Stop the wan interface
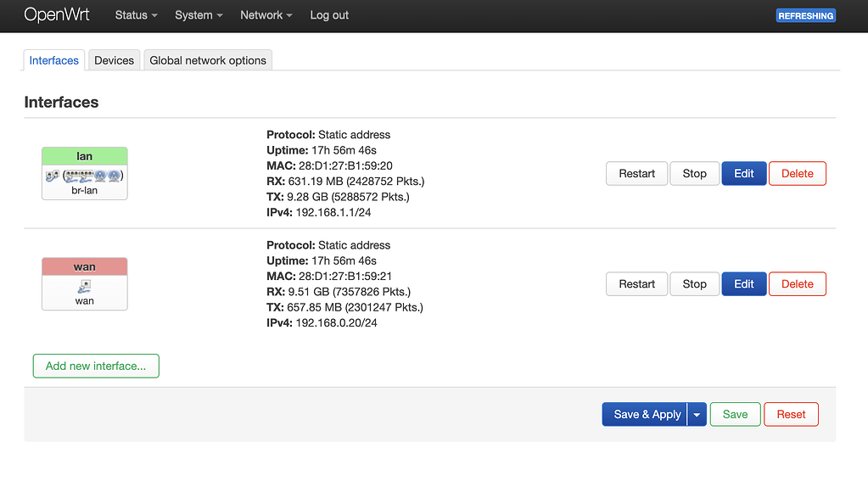This screenshot has width=868, height=498. pos(694,283)
